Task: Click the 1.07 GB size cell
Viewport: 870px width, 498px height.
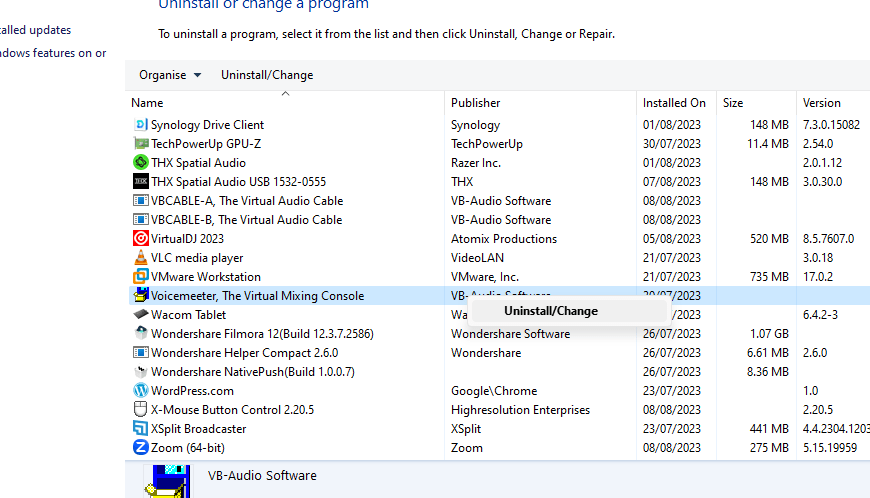Action: (769, 334)
